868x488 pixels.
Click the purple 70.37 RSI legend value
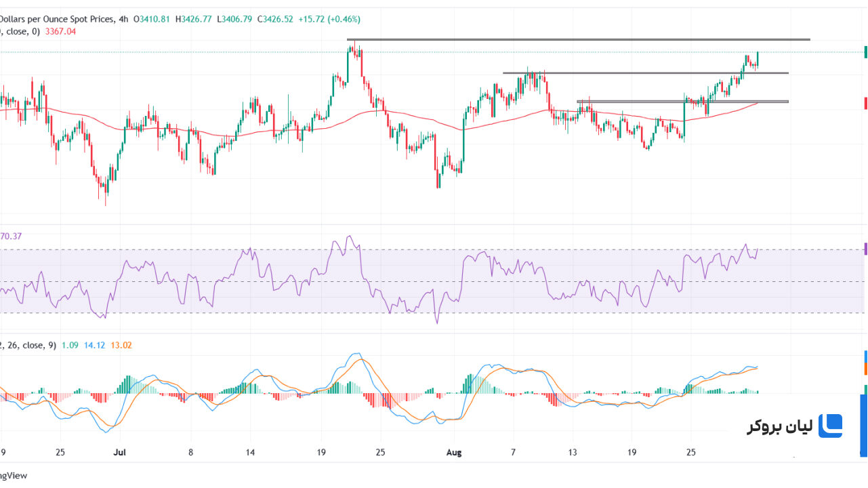click(x=12, y=237)
